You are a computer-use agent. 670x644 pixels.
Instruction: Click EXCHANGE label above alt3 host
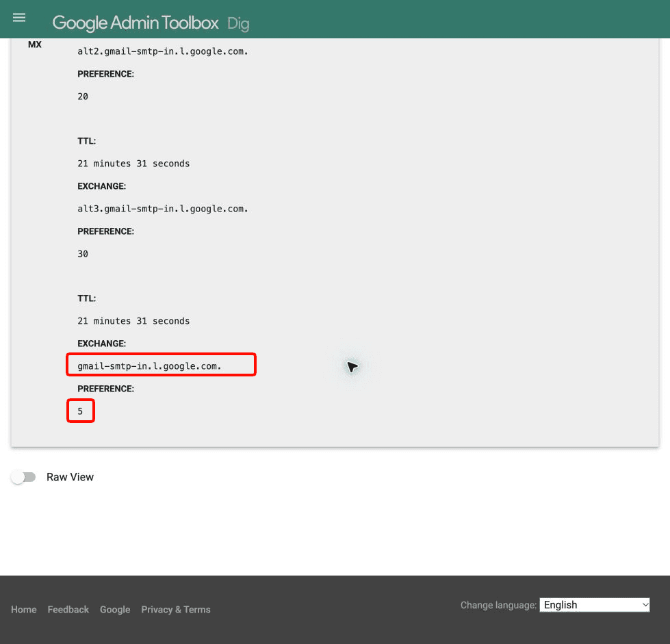tap(102, 186)
